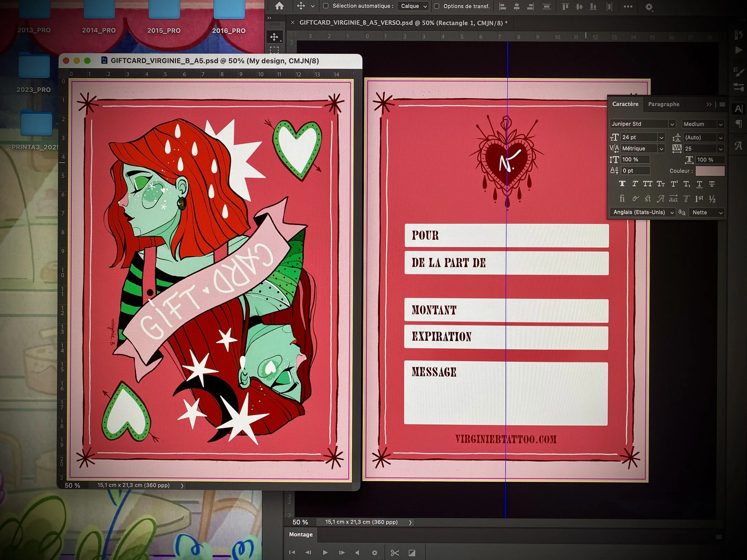Apply underline text style

(699, 184)
